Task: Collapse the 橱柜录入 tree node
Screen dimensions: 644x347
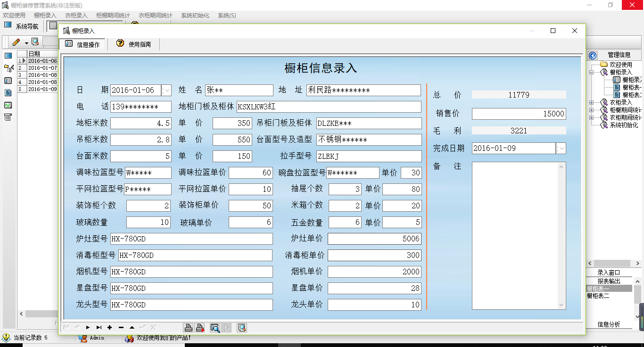Action: [591, 73]
